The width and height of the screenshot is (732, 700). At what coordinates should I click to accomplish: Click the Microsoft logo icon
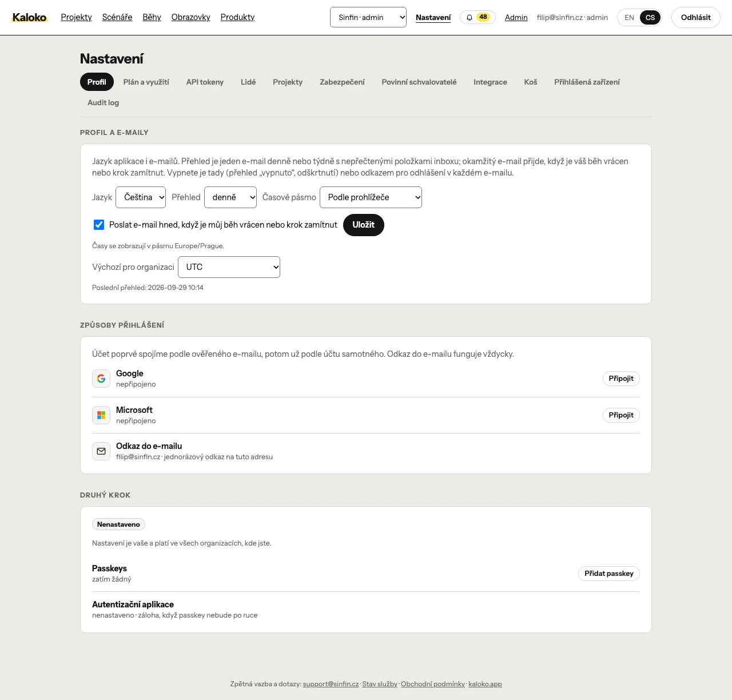click(x=101, y=415)
